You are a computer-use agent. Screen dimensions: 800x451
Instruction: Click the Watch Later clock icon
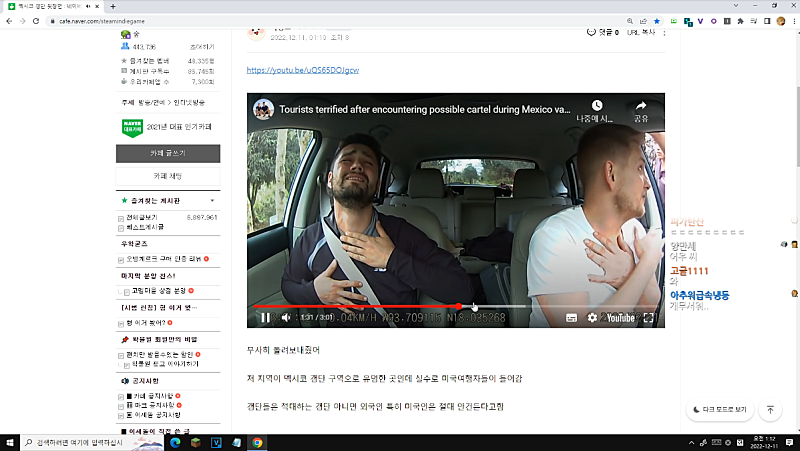(x=596, y=108)
